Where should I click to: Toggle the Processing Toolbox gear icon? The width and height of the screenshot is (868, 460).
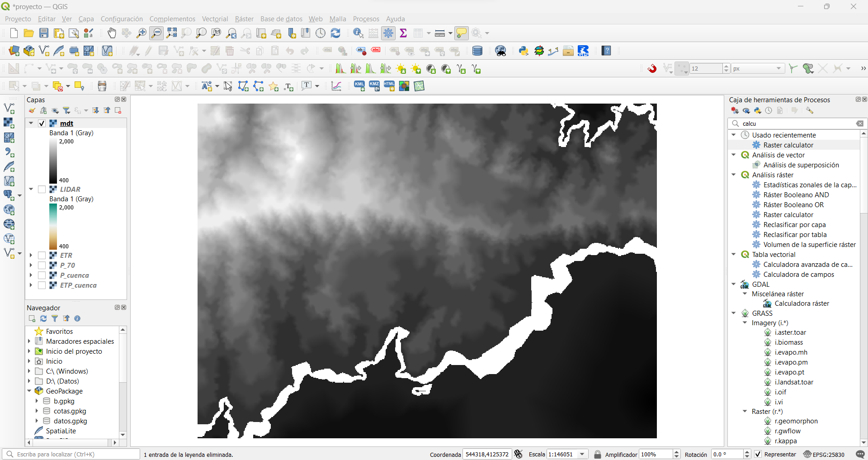click(388, 33)
